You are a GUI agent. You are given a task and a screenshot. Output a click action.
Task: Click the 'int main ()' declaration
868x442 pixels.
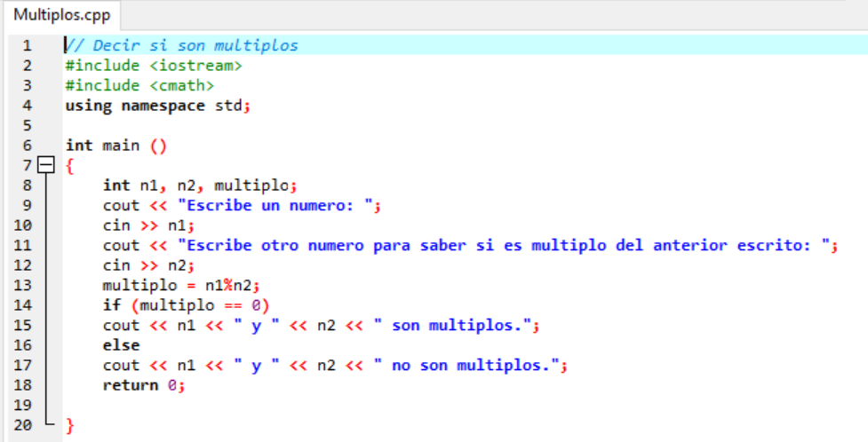(116, 146)
